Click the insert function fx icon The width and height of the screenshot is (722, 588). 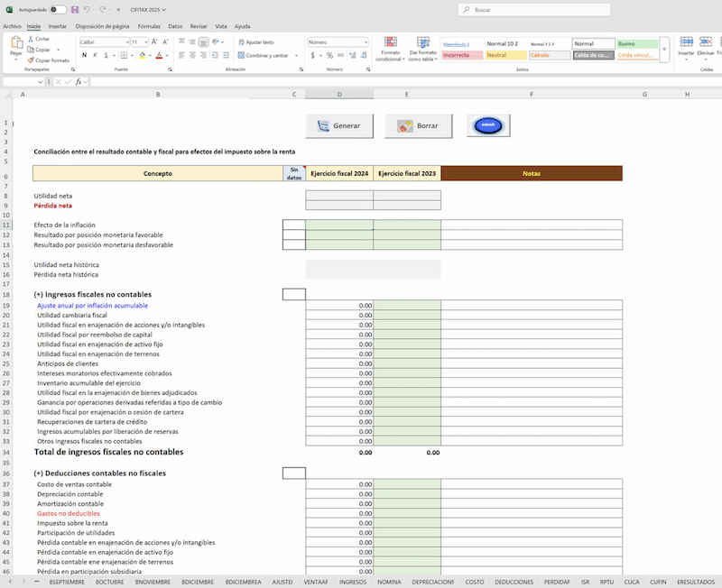79,81
